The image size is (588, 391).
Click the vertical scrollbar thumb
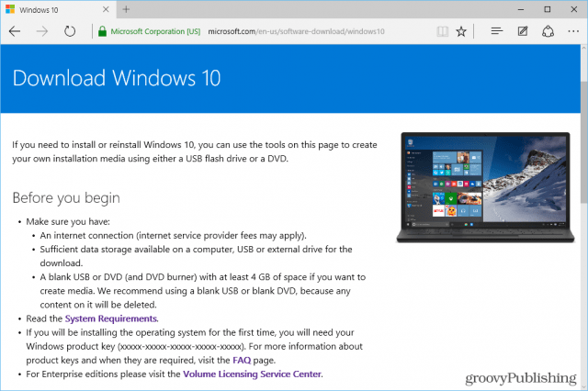(584, 141)
